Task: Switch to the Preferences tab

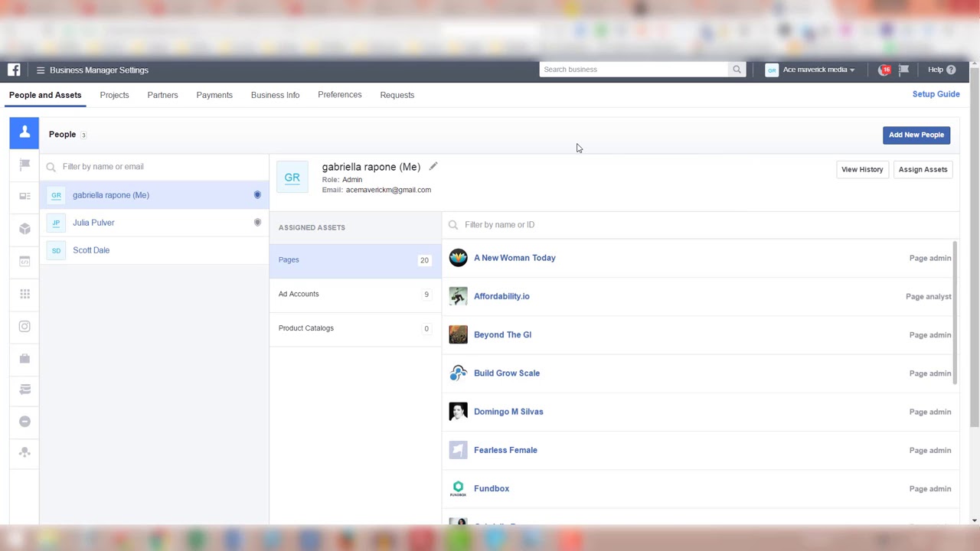Action: [x=340, y=95]
